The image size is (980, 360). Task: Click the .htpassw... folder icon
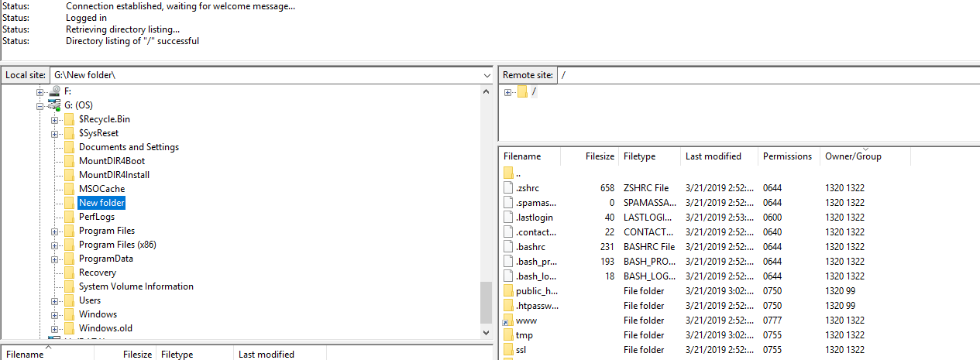(x=508, y=306)
